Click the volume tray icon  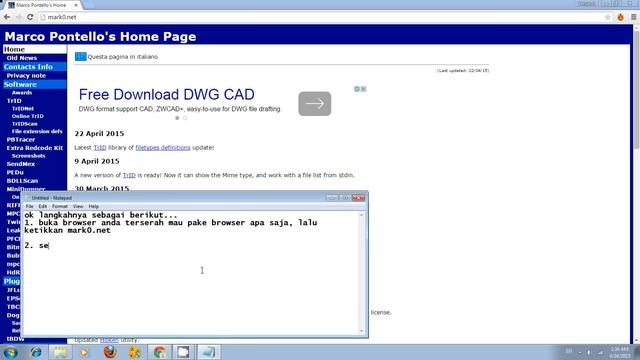pos(589,352)
